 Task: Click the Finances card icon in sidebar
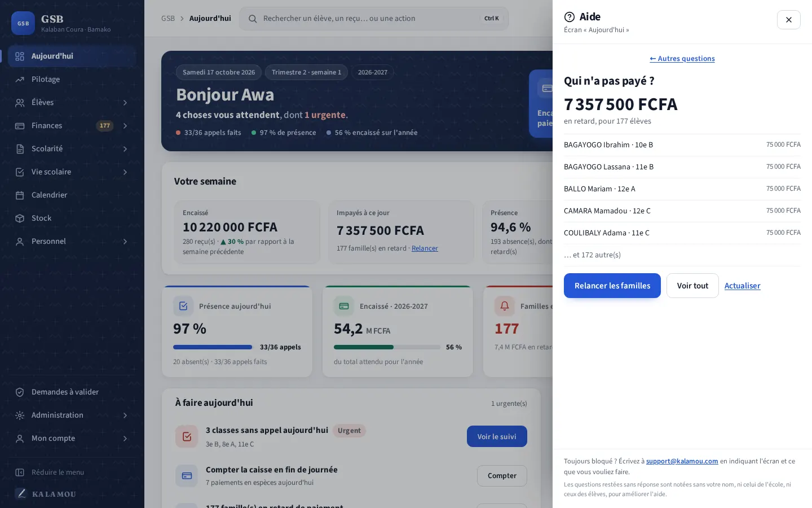[x=20, y=126]
